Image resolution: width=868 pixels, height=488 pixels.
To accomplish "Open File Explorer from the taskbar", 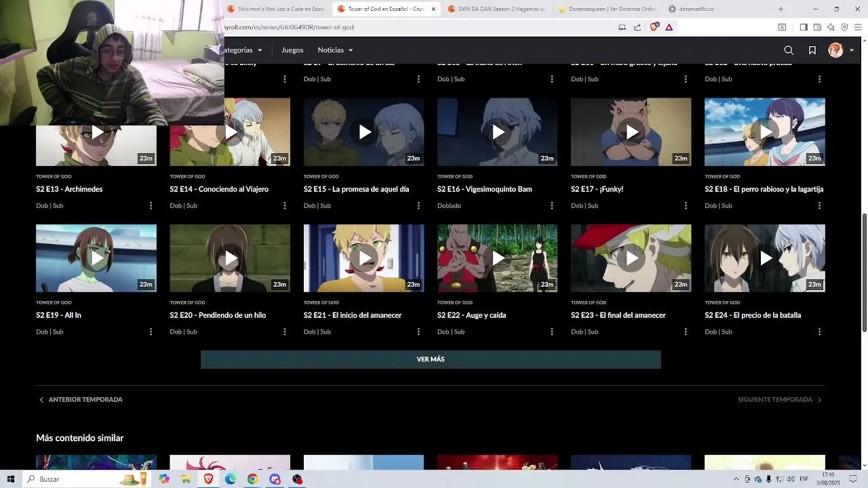I will [186, 479].
